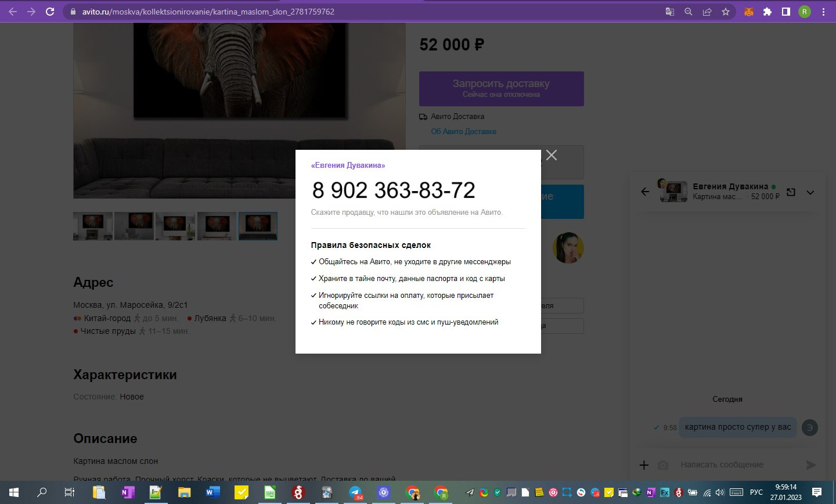
Task: Click the sent message 'картина просто супер у вас'
Action: click(738, 427)
